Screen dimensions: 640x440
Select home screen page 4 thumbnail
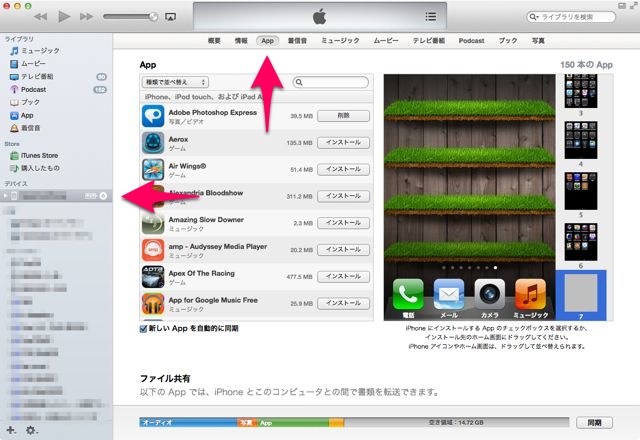tap(581, 140)
